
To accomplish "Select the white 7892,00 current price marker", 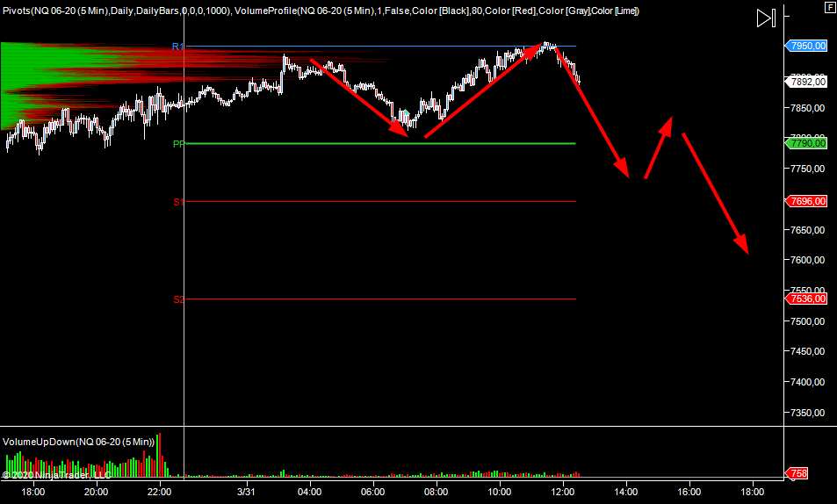I will (x=808, y=82).
